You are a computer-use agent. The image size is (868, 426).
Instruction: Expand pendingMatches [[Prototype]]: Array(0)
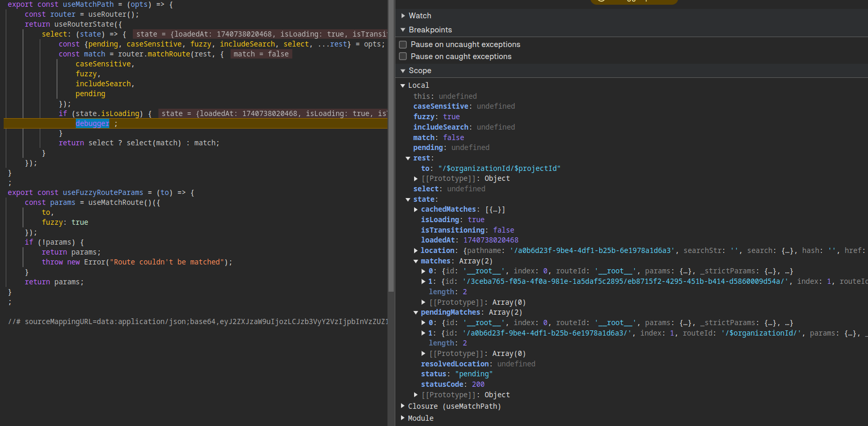(424, 354)
